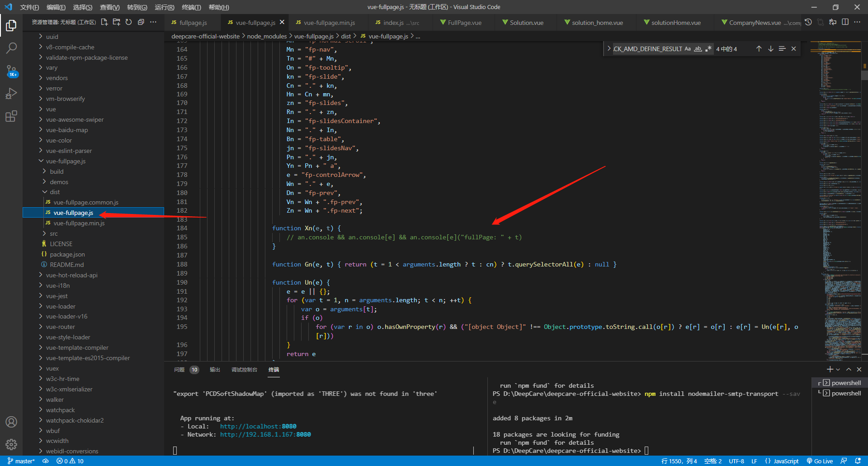Click the New File icon in Explorer header
The width and height of the screenshot is (868, 466).
point(104,22)
